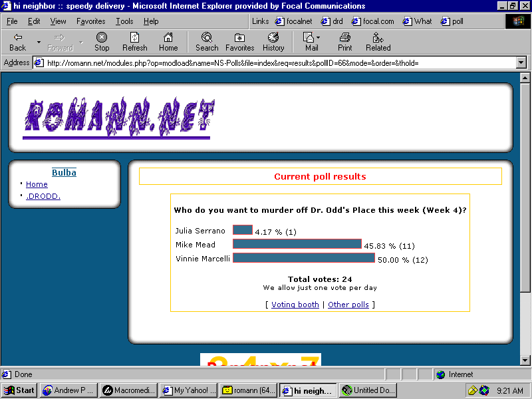Open the poll shortcut in the Links bar

[x=452, y=21]
